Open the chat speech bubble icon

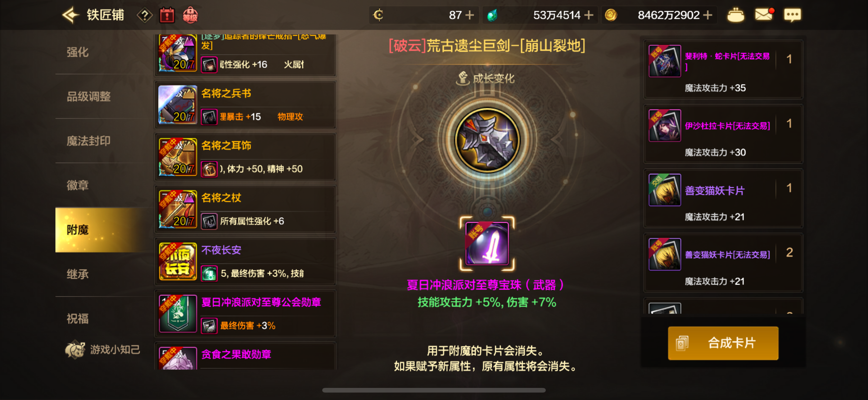click(x=792, y=15)
